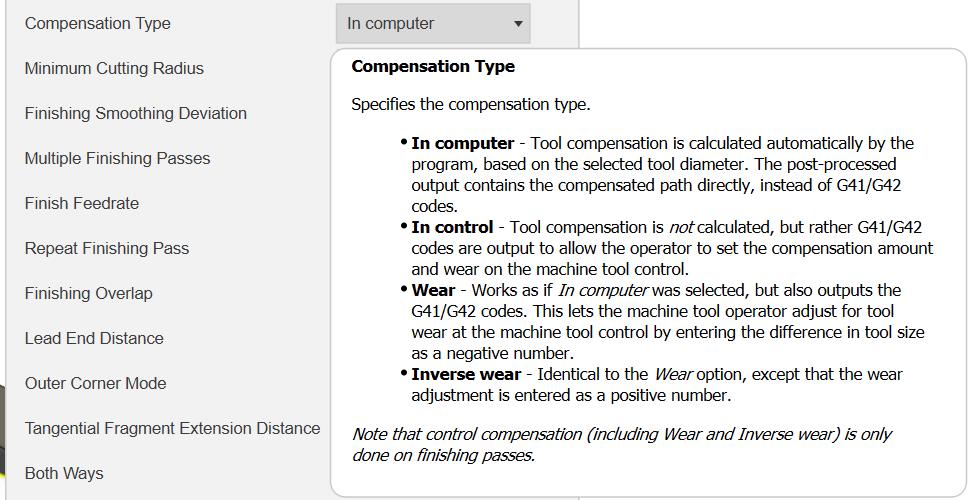Select the Finish Feedrate parameter row
969x500 pixels.
click(82, 203)
